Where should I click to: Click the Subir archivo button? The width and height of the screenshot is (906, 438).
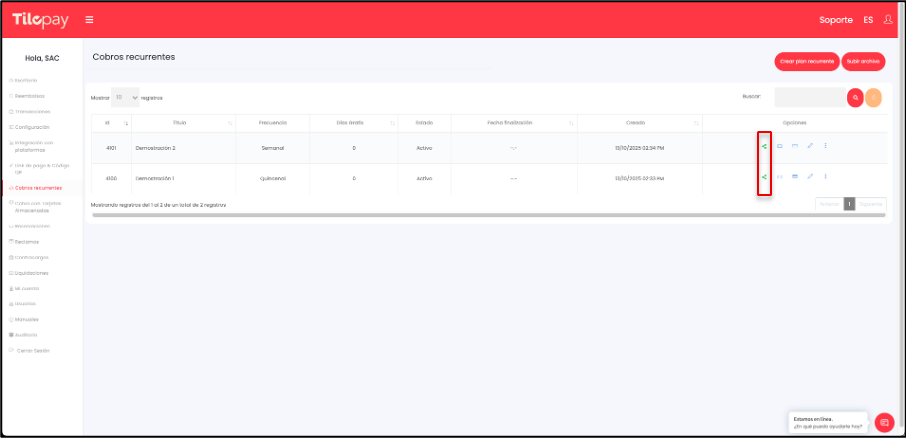click(863, 61)
